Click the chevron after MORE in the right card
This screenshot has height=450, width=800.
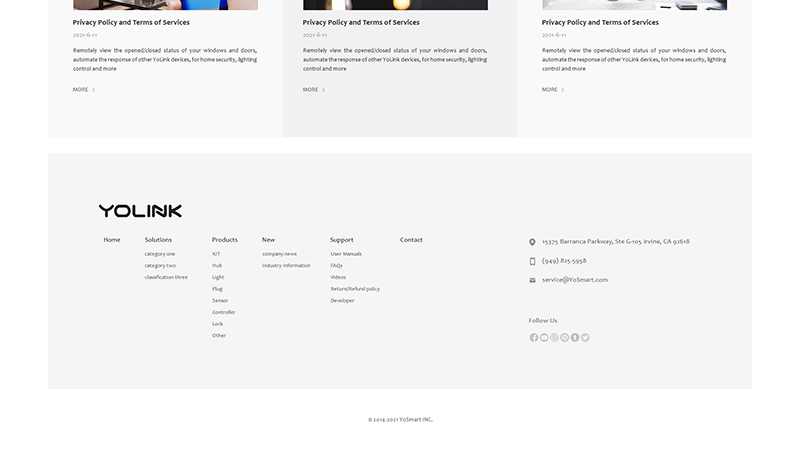563,90
